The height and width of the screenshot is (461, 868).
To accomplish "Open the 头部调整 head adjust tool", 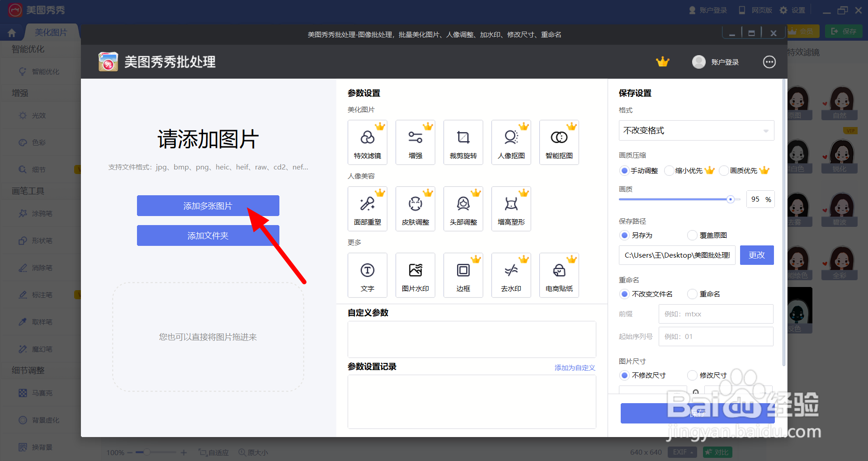I will click(x=463, y=209).
